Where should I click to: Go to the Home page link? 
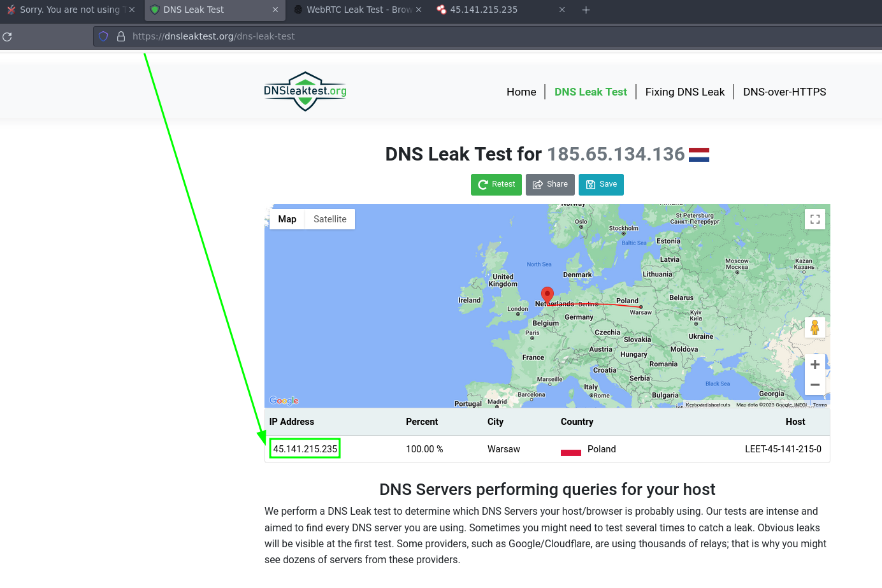pos(521,92)
